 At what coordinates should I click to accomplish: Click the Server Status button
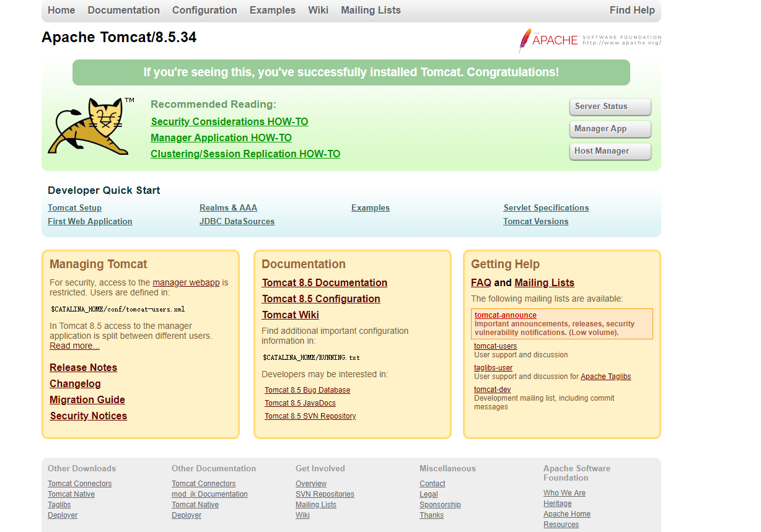point(610,107)
